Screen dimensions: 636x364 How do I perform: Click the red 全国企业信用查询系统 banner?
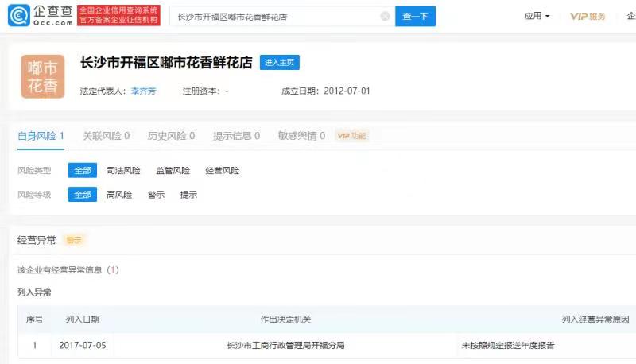[x=118, y=15]
